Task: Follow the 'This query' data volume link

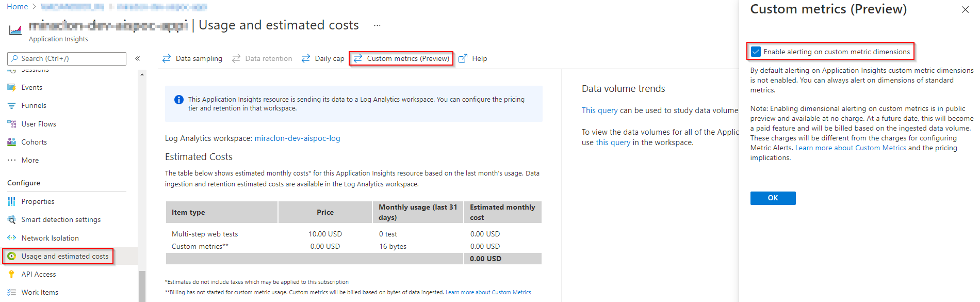Action: 599,110
